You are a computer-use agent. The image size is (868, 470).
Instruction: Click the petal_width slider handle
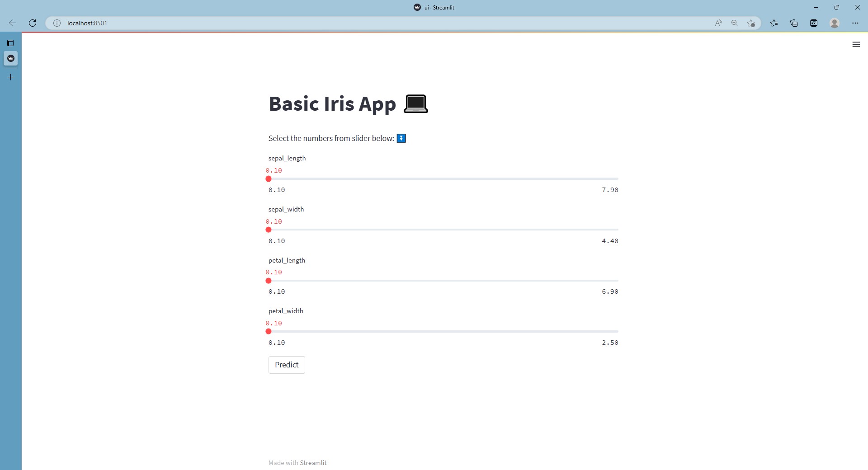[269, 331]
